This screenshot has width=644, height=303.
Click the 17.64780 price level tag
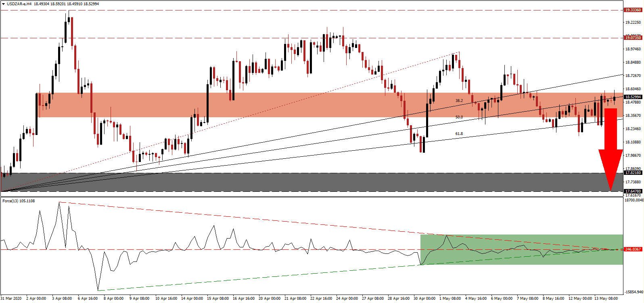[x=633, y=191]
